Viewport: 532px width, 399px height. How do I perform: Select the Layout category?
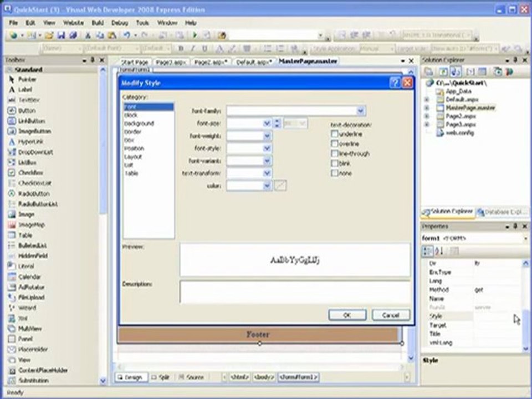click(x=132, y=157)
